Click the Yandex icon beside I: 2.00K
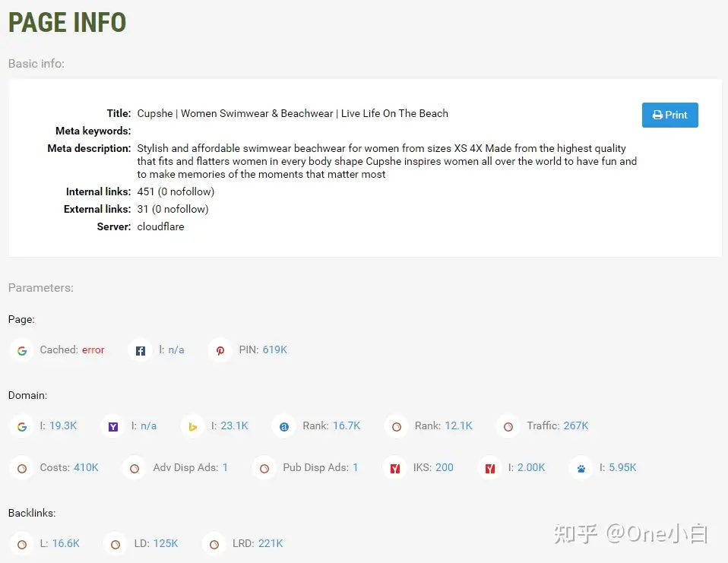Viewport: 728px width, 563px height. [x=490, y=468]
